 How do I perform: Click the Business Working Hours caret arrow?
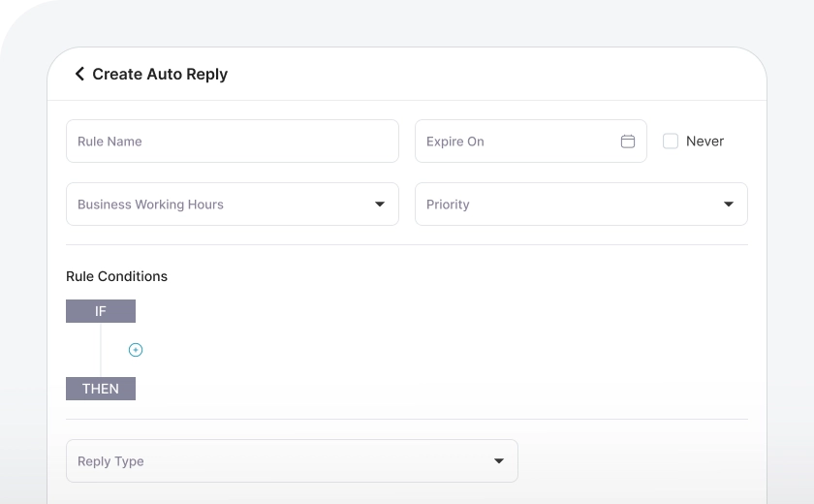[x=380, y=205]
